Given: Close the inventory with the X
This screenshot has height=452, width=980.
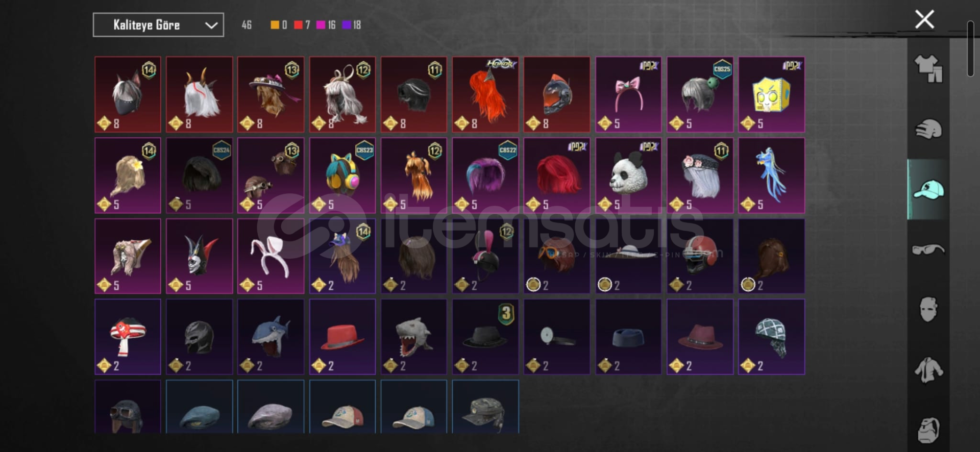Looking at the screenshot, I should pos(924,19).
